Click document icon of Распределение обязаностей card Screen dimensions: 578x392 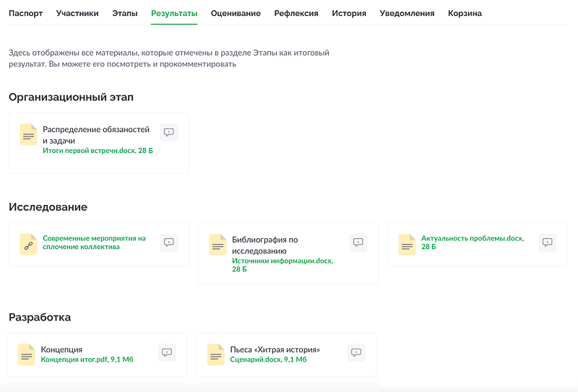point(28,134)
